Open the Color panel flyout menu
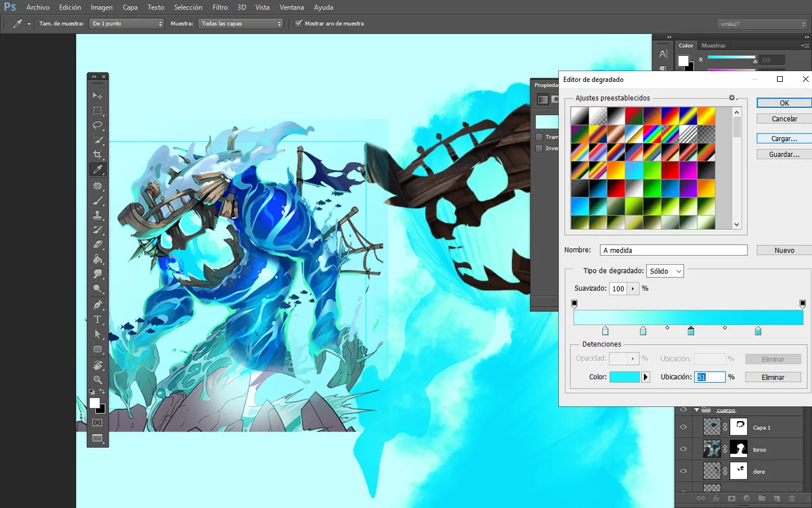The height and width of the screenshot is (508, 812). [x=806, y=45]
